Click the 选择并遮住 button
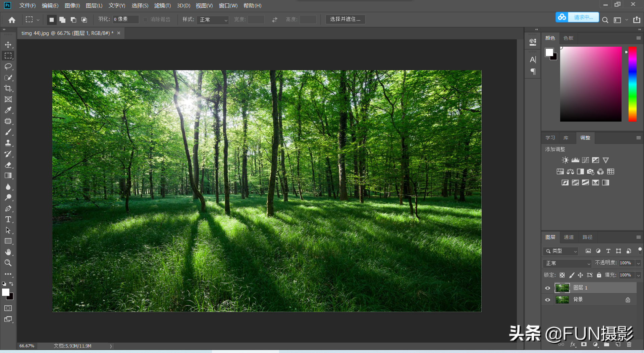 345,19
